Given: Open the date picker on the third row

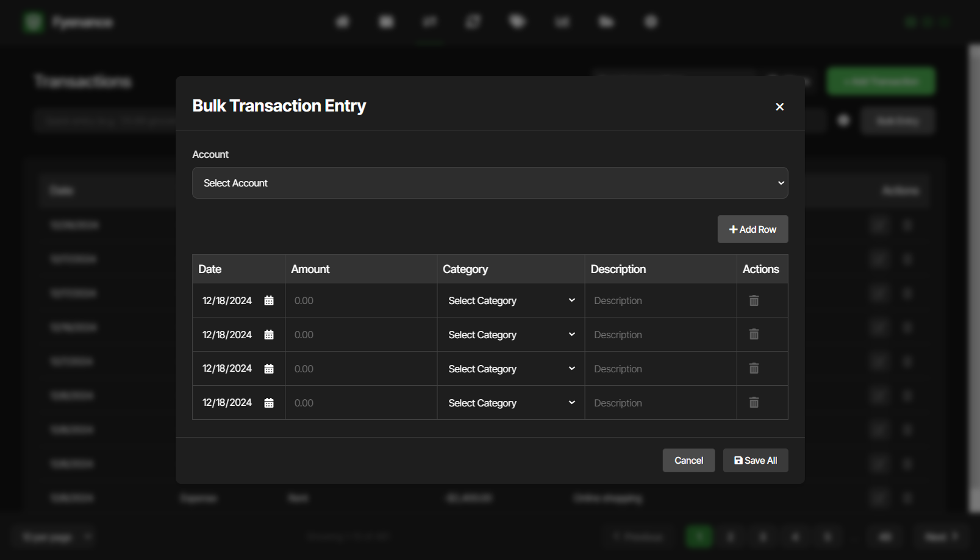Looking at the screenshot, I should tap(268, 368).
